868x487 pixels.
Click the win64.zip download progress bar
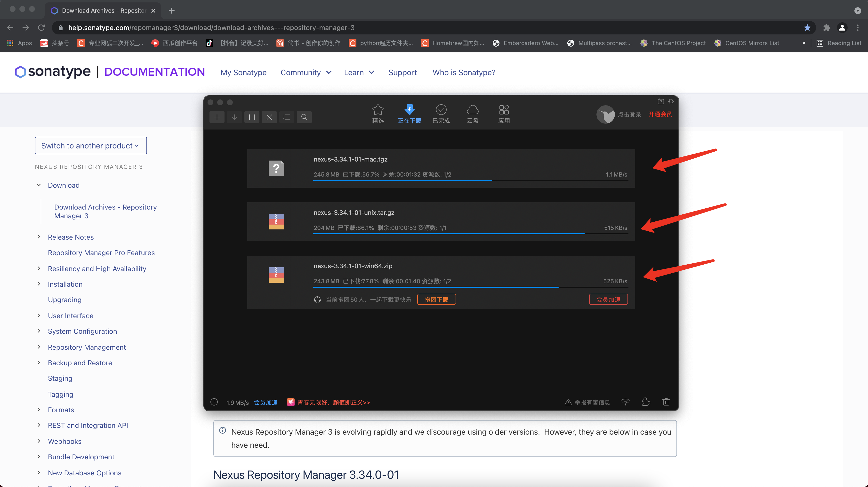click(x=470, y=287)
